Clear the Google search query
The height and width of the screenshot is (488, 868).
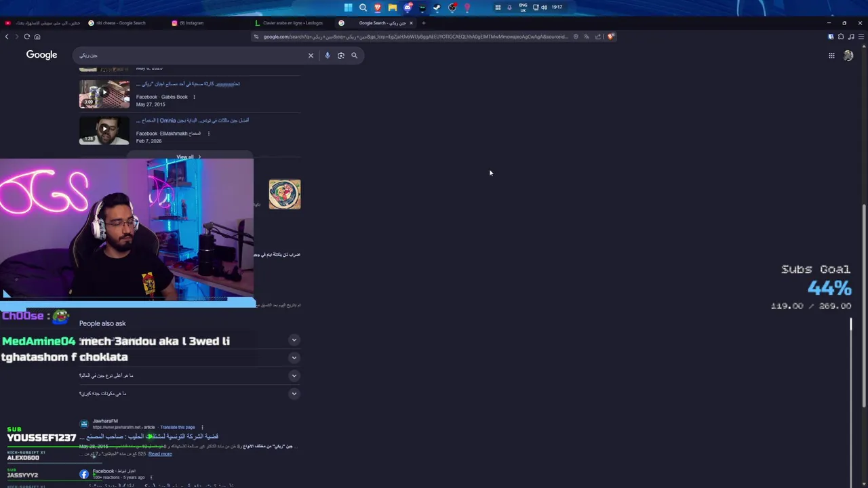pos(311,56)
